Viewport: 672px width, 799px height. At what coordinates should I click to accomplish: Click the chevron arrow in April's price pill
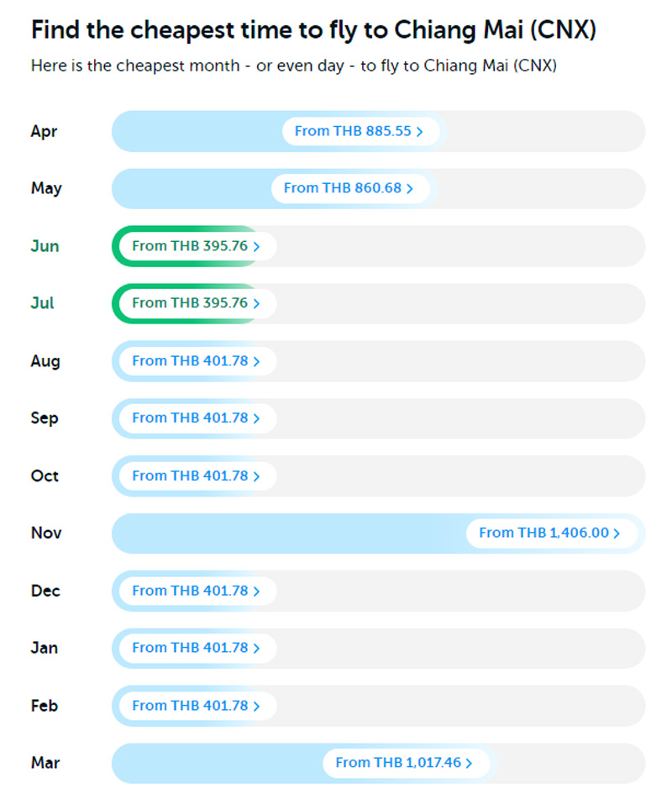[419, 132]
